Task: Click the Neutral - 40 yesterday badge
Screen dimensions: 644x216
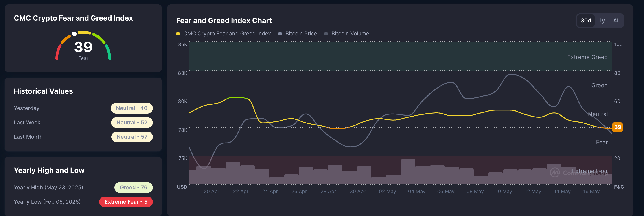Action: (x=131, y=108)
